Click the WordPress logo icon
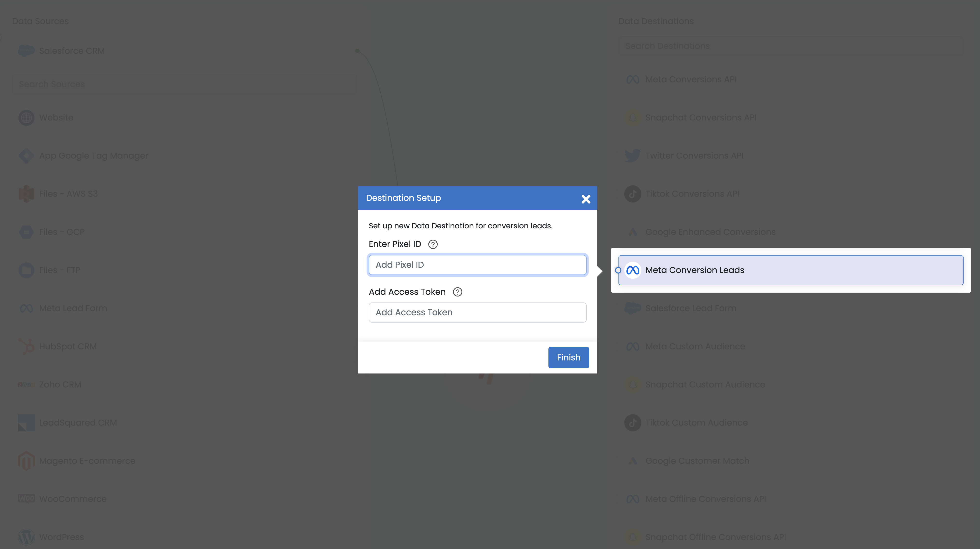Image resolution: width=980 pixels, height=549 pixels. click(26, 537)
